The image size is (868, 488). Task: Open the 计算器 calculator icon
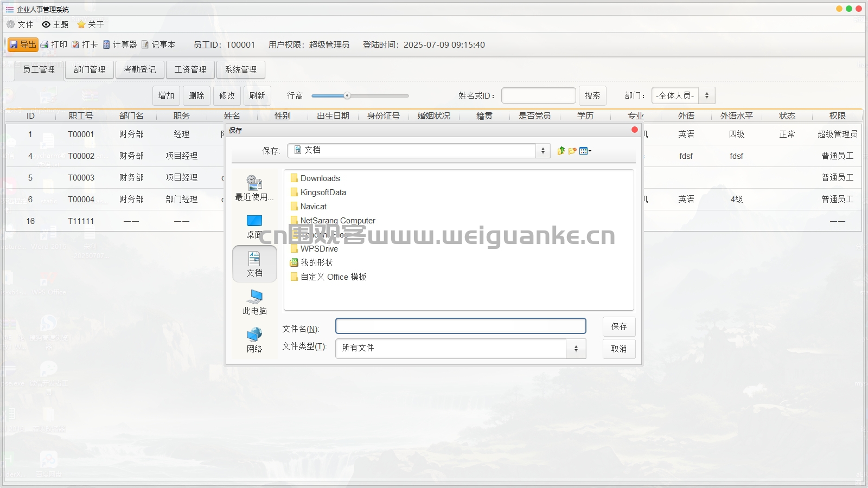(106, 45)
